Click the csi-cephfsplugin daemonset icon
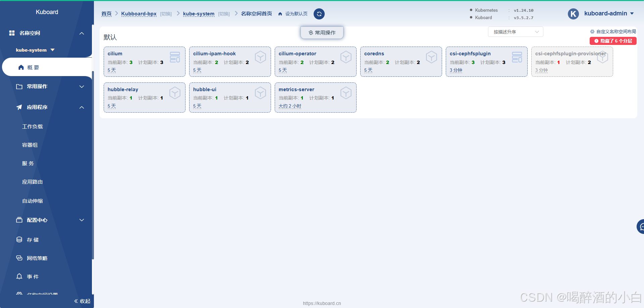644x308 pixels. pyautogui.click(x=517, y=57)
